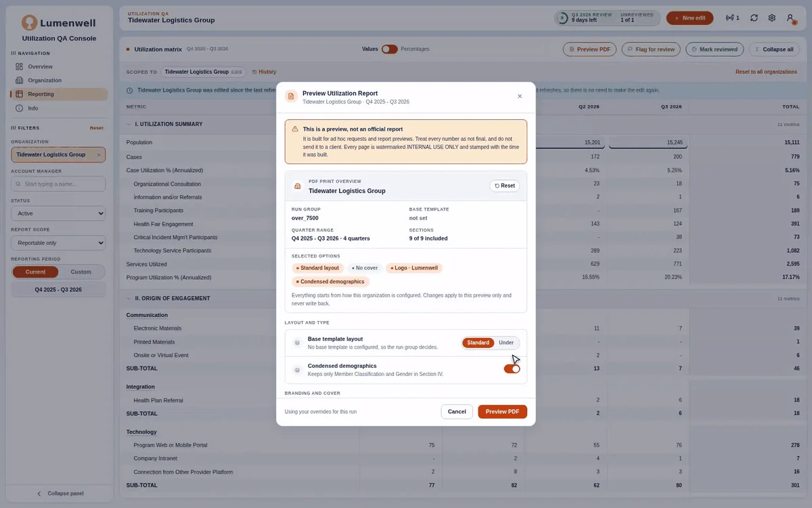The image size is (812, 508).
Task: Toggle the Values/Percentages switch
Action: pos(389,49)
